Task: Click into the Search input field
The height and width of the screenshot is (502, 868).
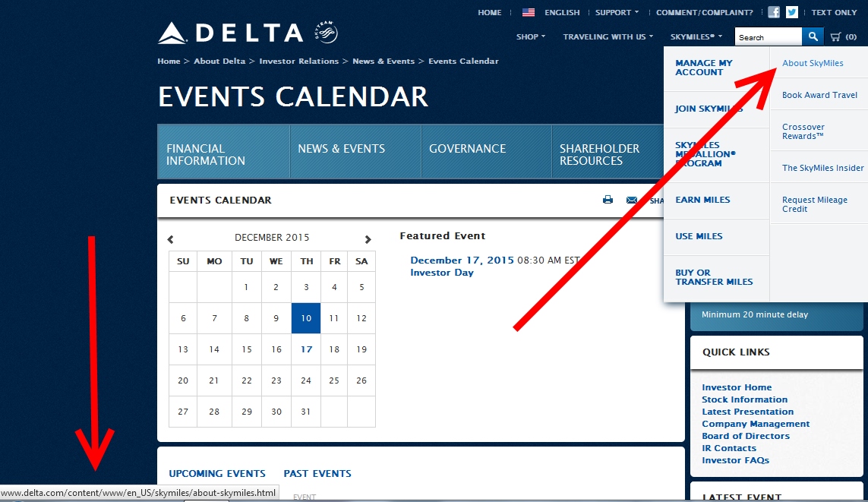Action: pos(767,36)
